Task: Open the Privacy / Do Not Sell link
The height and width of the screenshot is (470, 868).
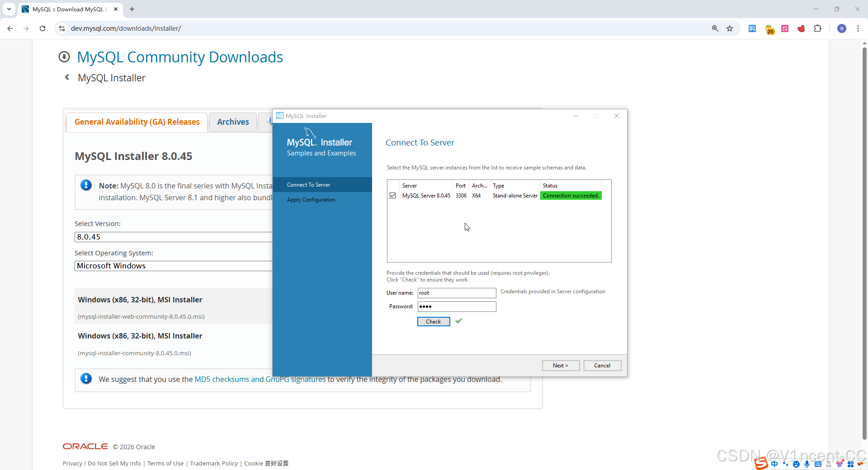Action: [x=102, y=463]
